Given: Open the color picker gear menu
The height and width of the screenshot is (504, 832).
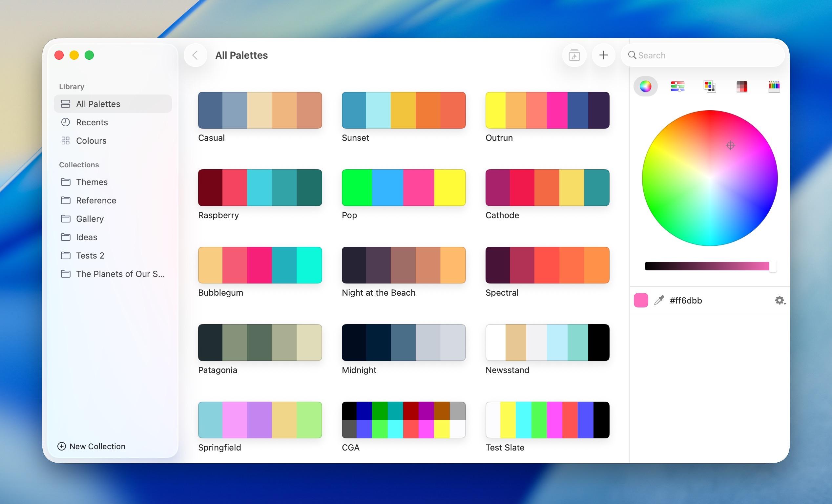Looking at the screenshot, I should 780,300.
